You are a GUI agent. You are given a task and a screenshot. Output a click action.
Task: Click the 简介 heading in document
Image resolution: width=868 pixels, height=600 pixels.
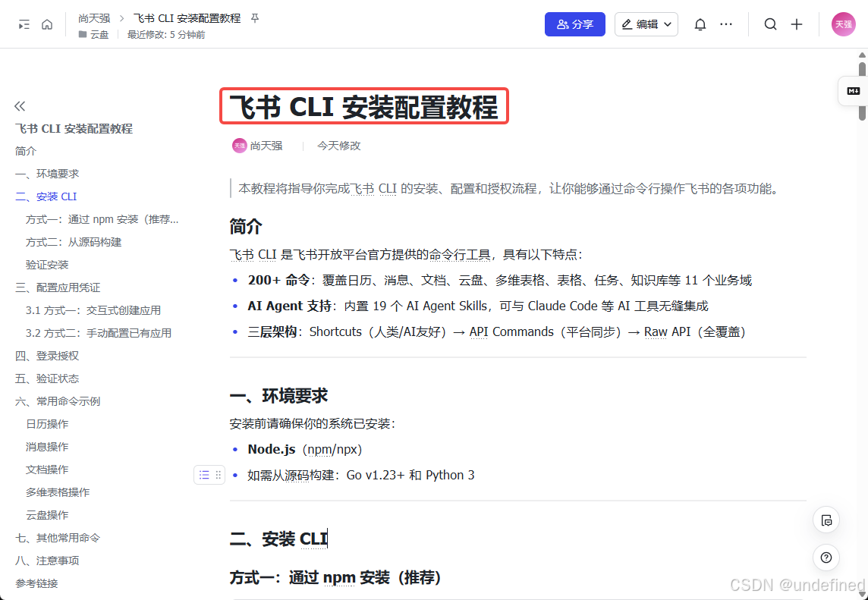246,226
